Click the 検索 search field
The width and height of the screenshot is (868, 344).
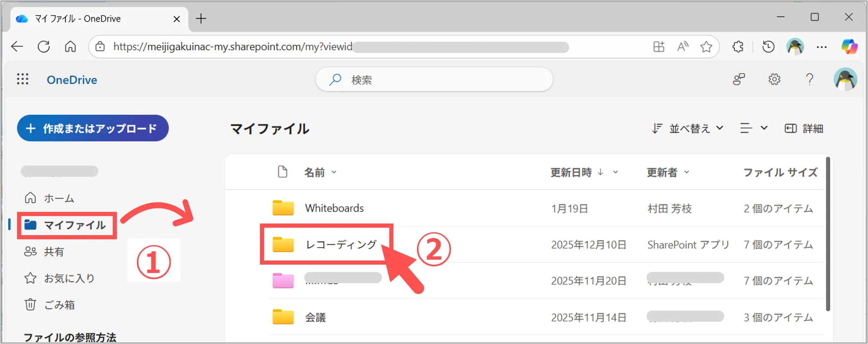click(x=434, y=79)
